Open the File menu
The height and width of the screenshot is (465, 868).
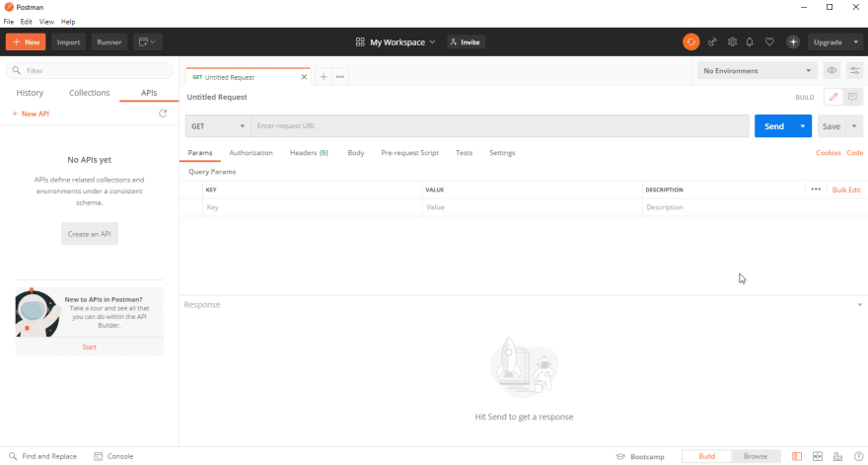tap(8, 22)
